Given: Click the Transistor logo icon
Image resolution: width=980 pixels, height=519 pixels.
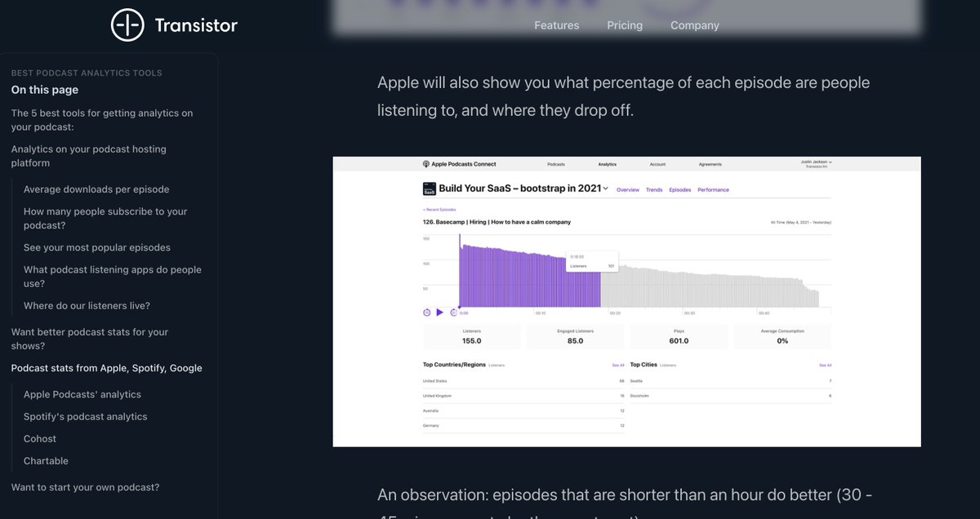Looking at the screenshot, I should 127,25.
